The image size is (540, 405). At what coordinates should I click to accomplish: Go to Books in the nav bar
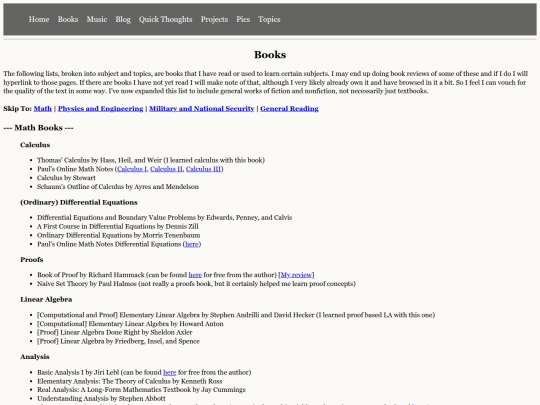pos(68,19)
